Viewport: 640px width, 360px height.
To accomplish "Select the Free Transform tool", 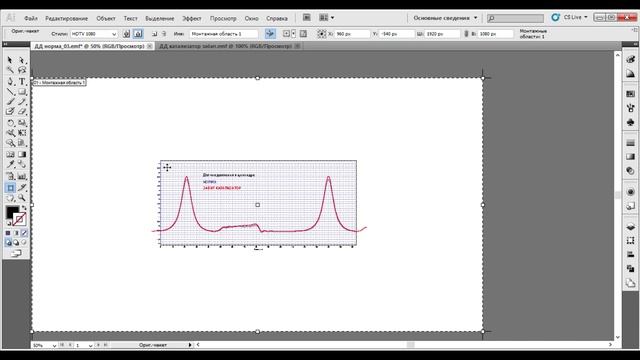I will pos(22,133).
